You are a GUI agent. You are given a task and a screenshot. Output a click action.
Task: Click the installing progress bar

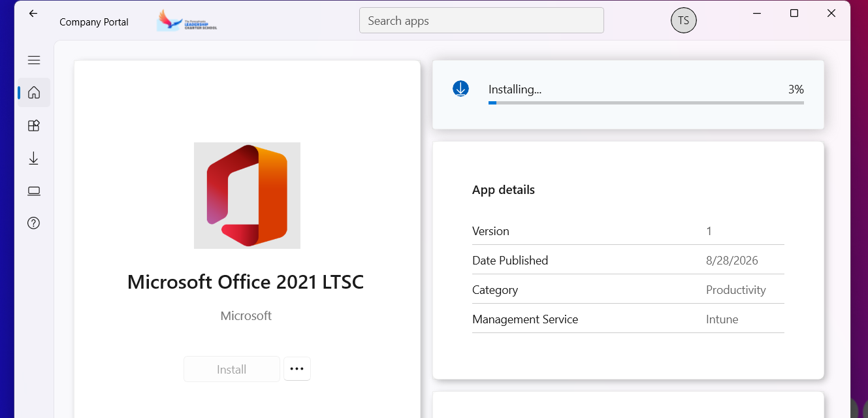click(x=646, y=103)
